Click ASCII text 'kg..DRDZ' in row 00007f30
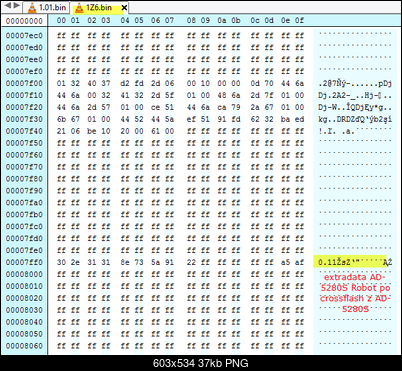The height and width of the screenshot is (371, 402). pos(336,119)
